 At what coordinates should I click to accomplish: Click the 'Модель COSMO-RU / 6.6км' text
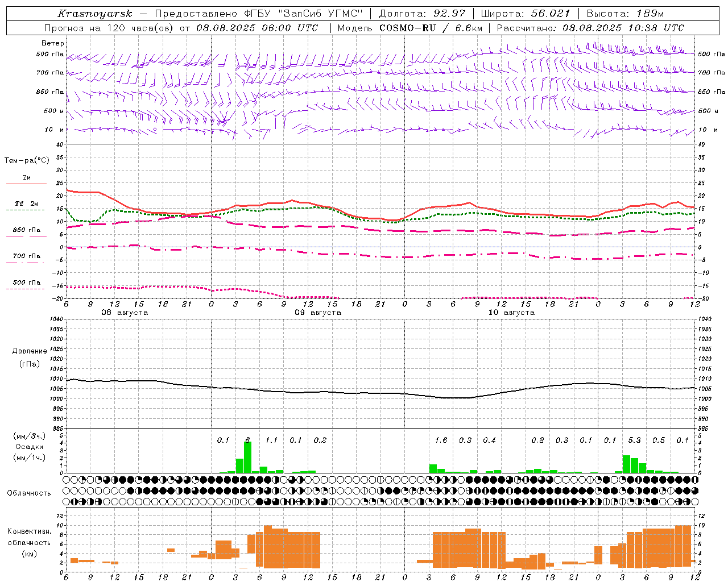(x=410, y=28)
